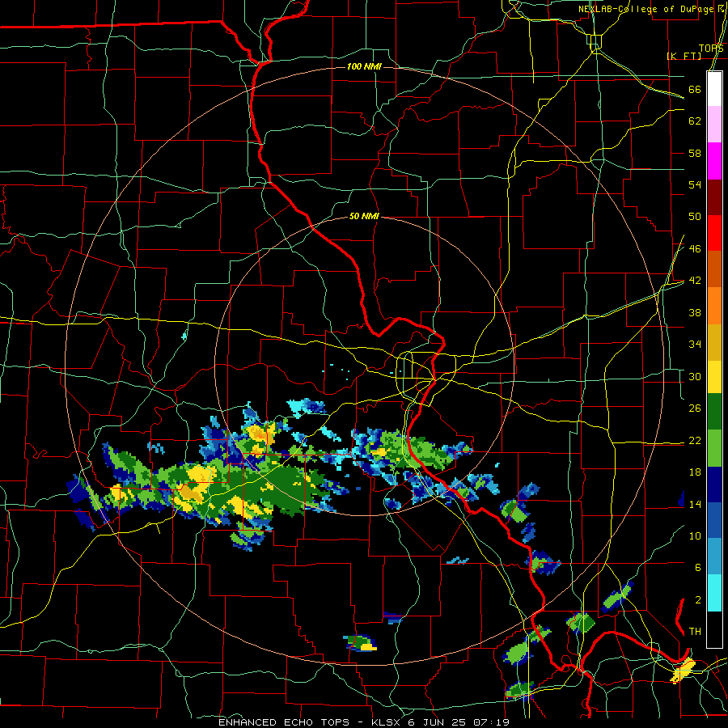Click the medium blue legend swatch

(x=714, y=520)
